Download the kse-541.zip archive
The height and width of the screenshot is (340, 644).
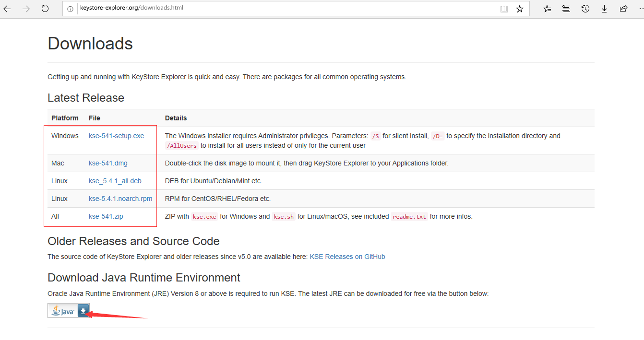(106, 216)
